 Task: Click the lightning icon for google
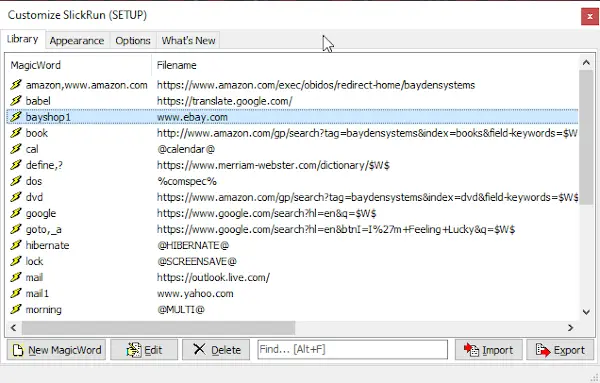click(x=16, y=213)
